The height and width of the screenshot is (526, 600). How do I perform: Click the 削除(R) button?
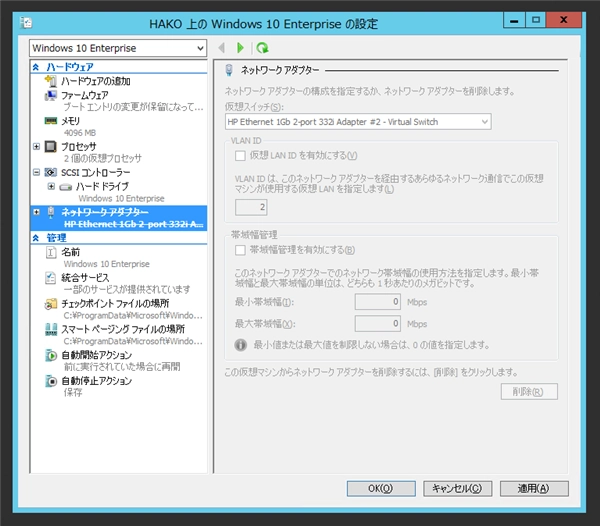pos(529,392)
